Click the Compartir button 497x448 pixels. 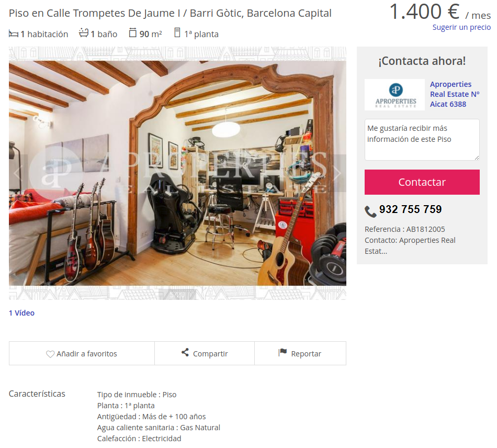coord(205,353)
